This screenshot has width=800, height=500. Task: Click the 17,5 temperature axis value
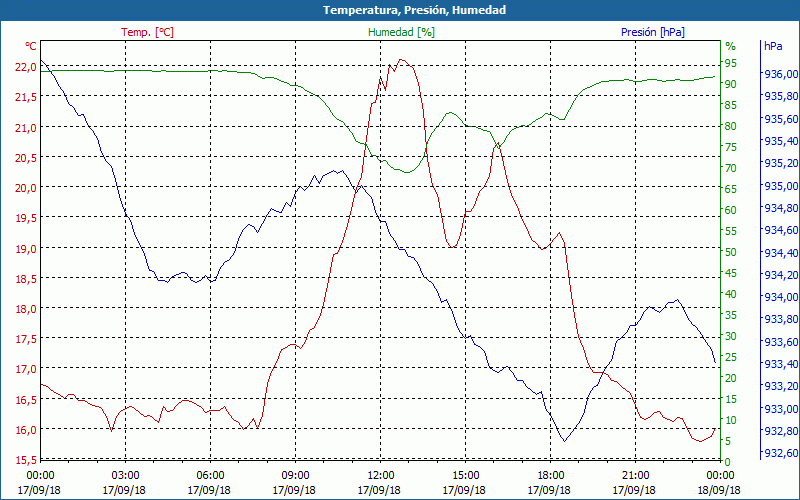point(26,339)
